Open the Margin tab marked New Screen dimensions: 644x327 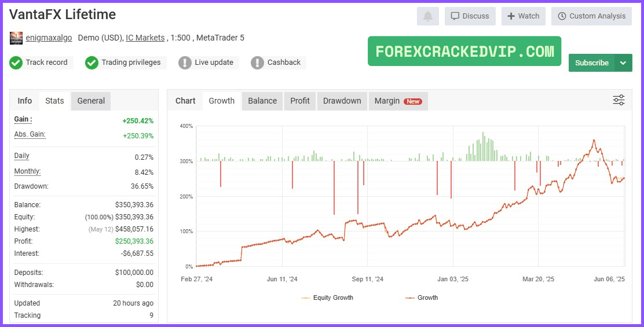click(398, 101)
